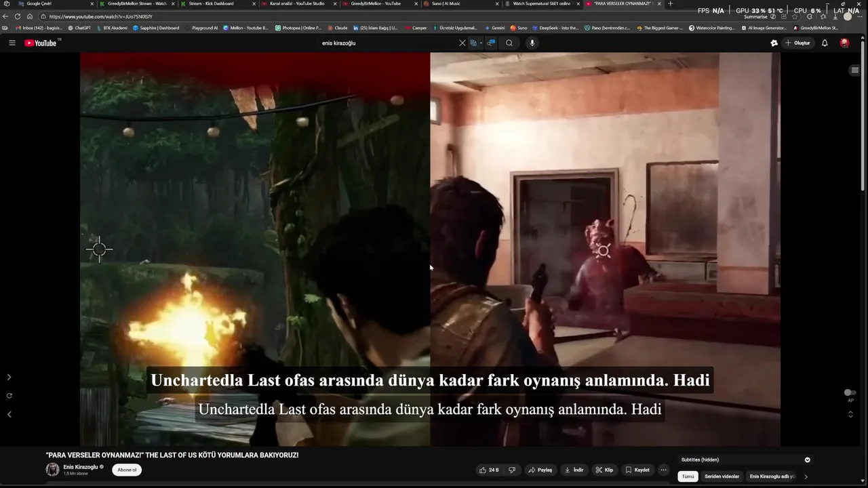Open the BTK Akademi bookmark
868x488 pixels.
[x=112, y=28]
